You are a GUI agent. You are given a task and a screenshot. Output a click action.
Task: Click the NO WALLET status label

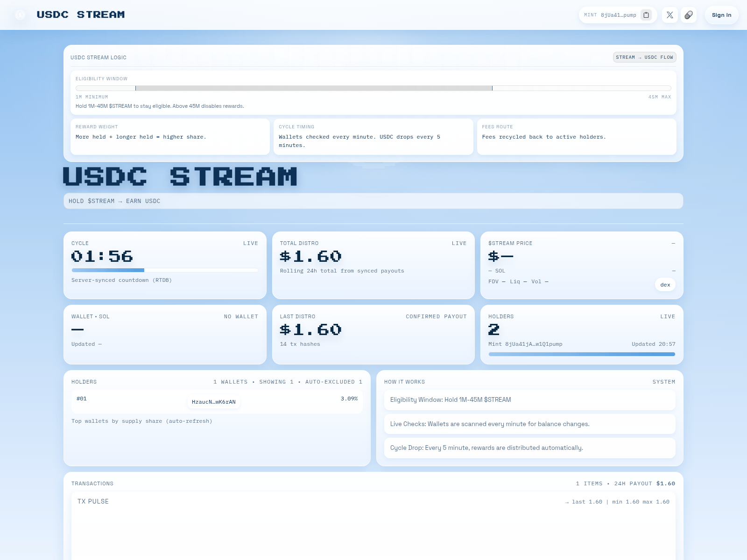click(241, 316)
